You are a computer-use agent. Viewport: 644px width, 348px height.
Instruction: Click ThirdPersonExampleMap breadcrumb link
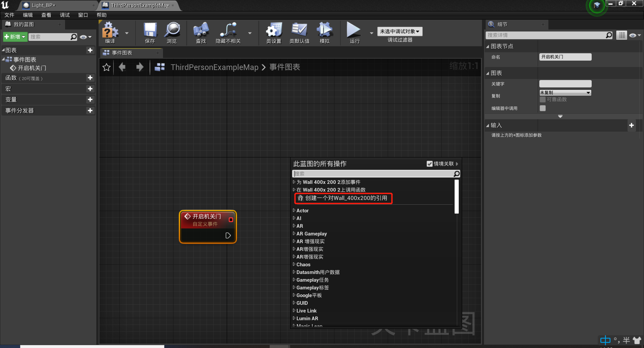pos(215,67)
